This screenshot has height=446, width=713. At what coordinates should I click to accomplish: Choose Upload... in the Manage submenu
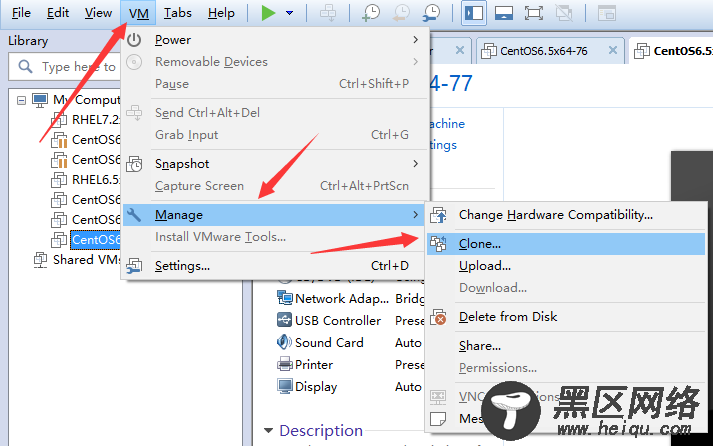point(566,266)
